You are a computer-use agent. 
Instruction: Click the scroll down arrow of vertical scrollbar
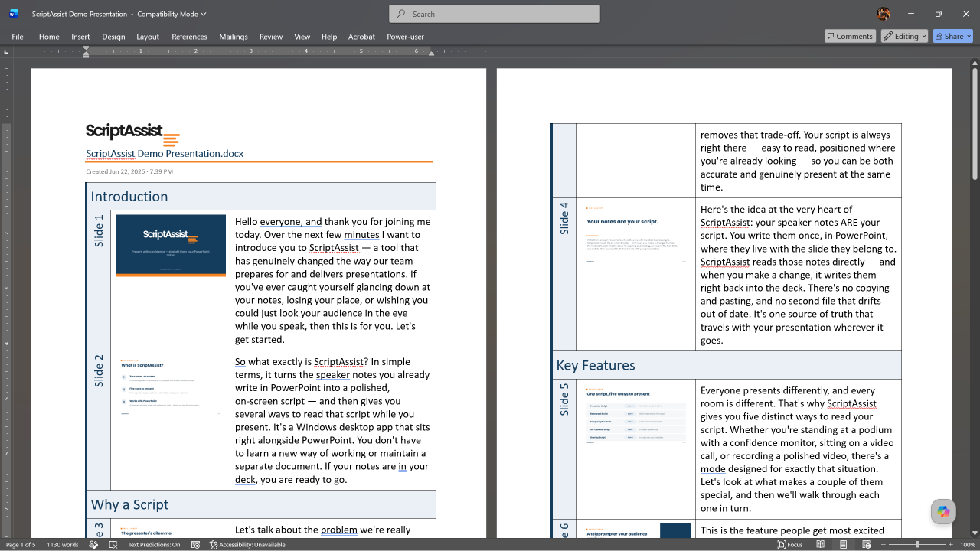[975, 533]
